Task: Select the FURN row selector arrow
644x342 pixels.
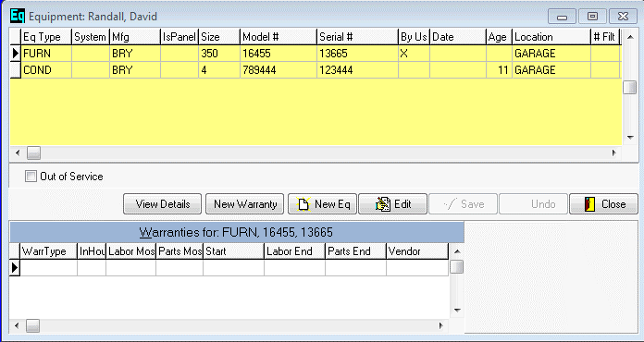Action: [15, 54]
